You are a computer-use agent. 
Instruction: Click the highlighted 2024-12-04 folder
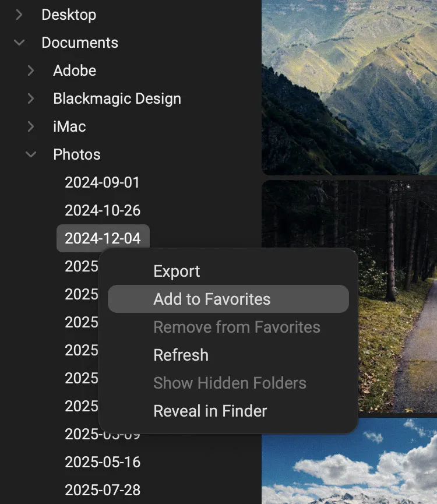[x=103, y=238]
